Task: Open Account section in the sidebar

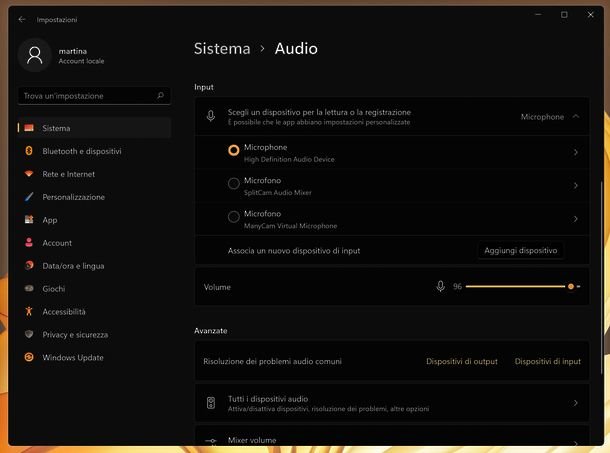Action: 94,243
